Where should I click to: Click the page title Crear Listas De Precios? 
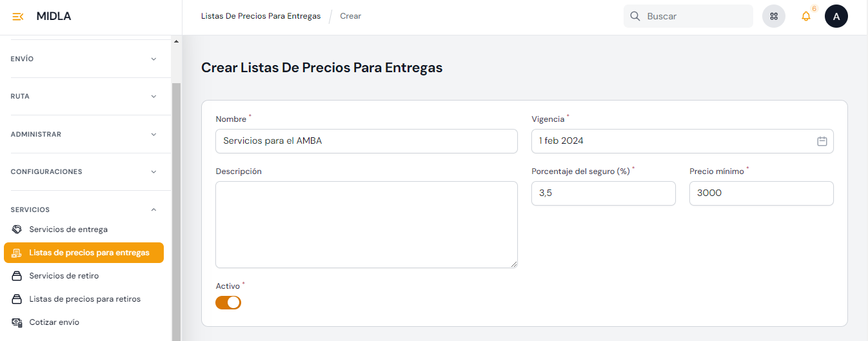(x=322, y=67)
